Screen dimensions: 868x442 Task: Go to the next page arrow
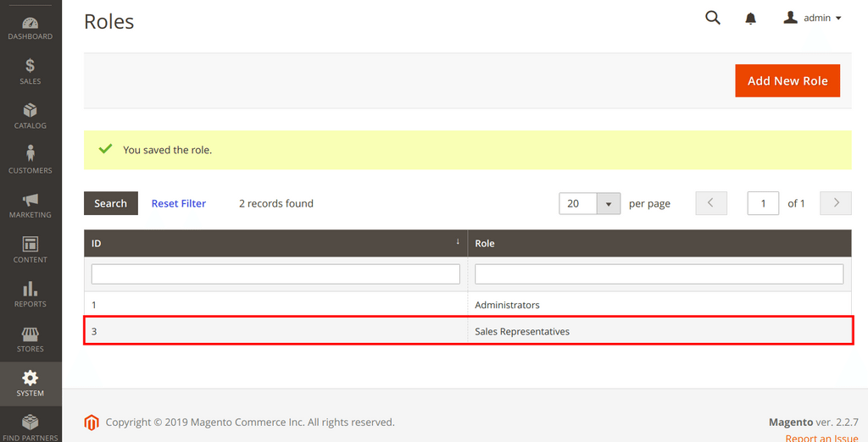point(836,203)
